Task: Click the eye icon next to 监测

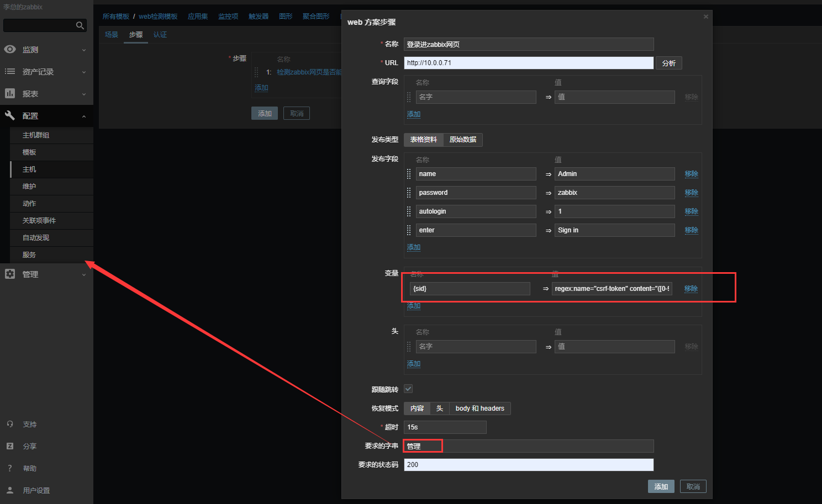Action: (x=10, y=49)
